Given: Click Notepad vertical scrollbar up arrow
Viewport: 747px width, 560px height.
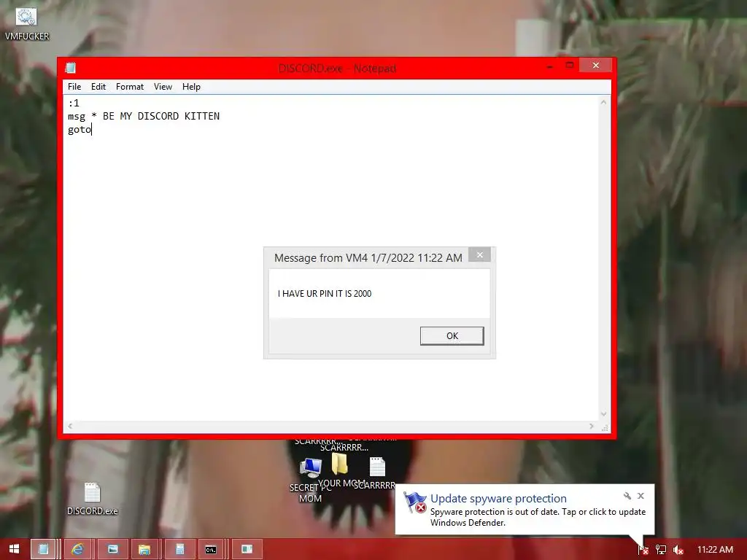Looking at the screenshot, I should tap(603, 102).
